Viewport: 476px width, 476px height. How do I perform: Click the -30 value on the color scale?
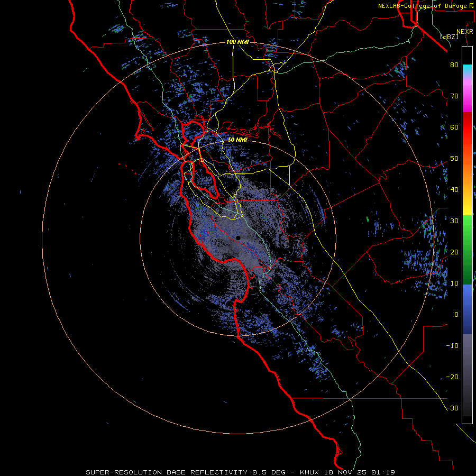[x=452, y=408]
